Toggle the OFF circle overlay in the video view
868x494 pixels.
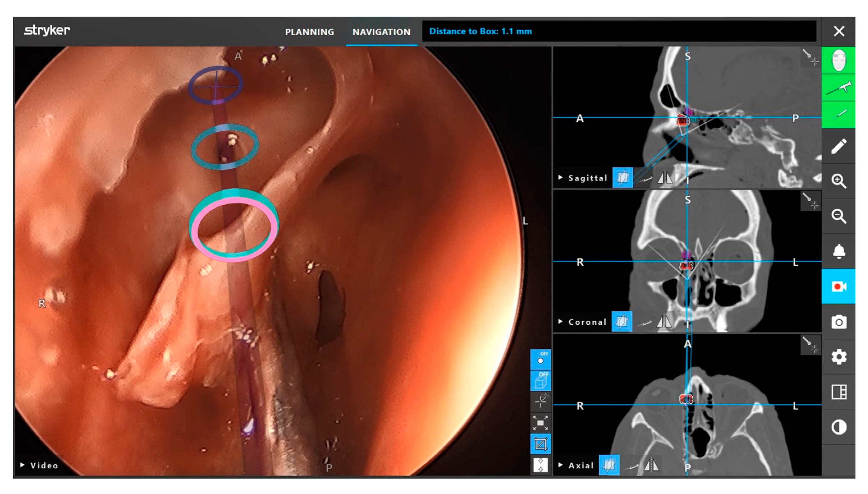coord(540,359)
